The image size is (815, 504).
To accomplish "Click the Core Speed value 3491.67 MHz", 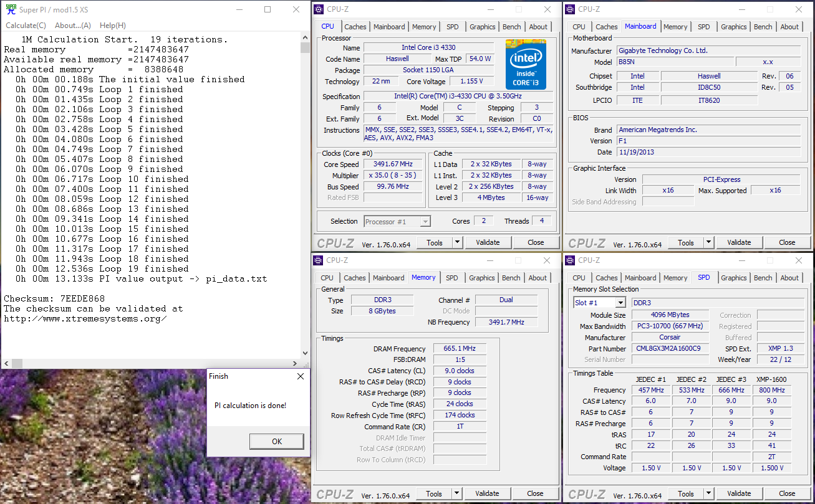I will point(394,164).
